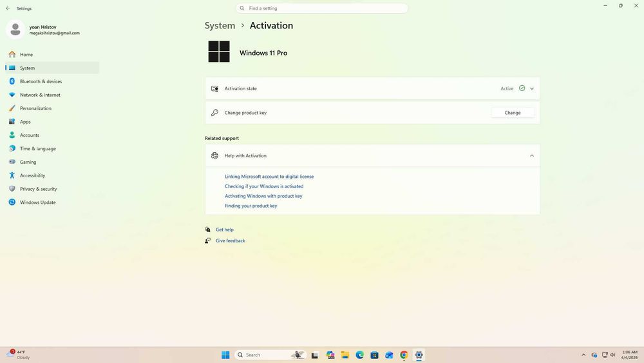This screenshot has width=644, height=363.
Task: Click the Find a setting search box
Action: 322,8
